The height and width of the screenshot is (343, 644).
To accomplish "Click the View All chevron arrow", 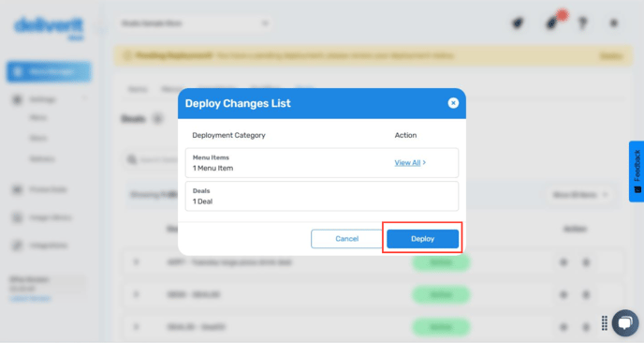I will tap(424, 162).
